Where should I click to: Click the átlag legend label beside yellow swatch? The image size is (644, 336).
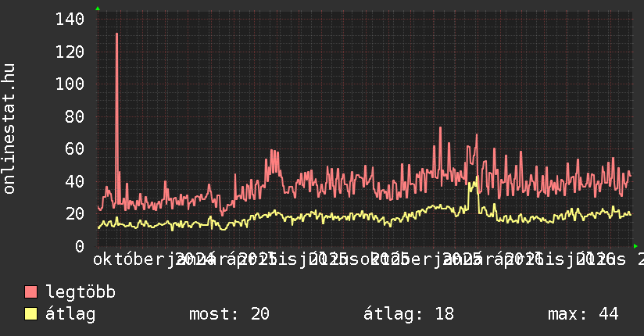click(70, 314)
